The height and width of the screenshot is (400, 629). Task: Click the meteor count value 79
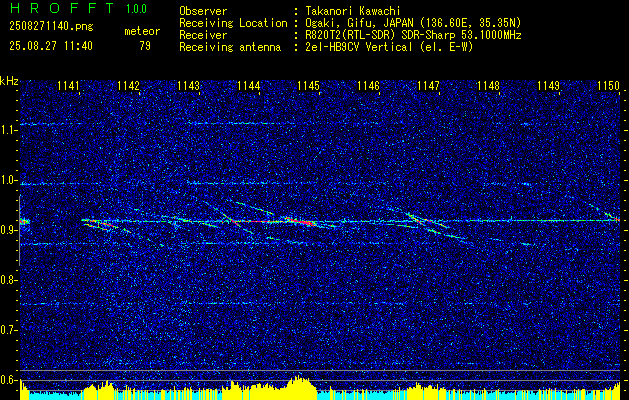[x=145, y=46]
